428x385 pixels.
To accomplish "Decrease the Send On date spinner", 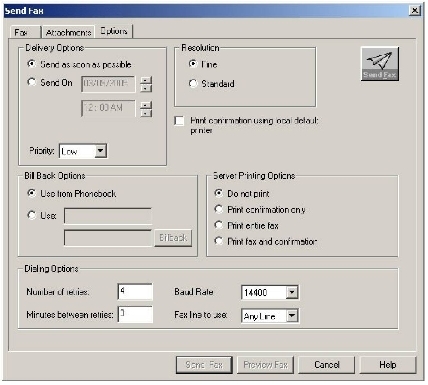I will (146, 88).
